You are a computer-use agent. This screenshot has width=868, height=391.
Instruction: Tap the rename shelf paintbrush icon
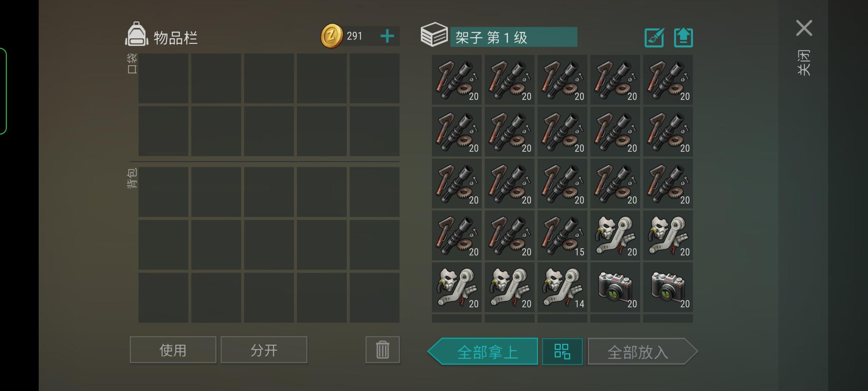654,38
